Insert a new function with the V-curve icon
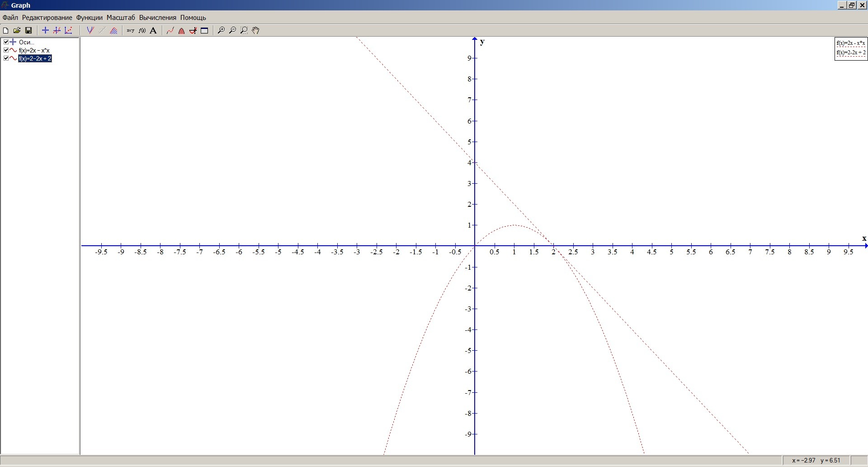868x467 pixels. click(x=90, y=30)
